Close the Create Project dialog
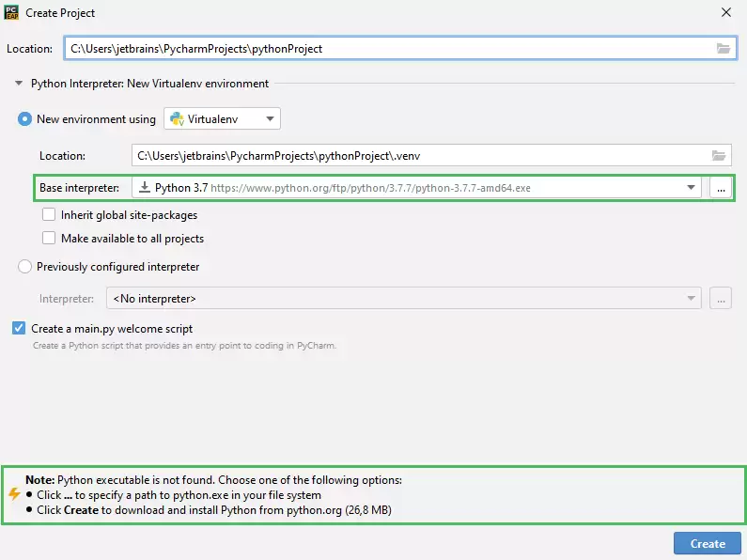Viewport: 747px width, 560px height. click(726, 12)
